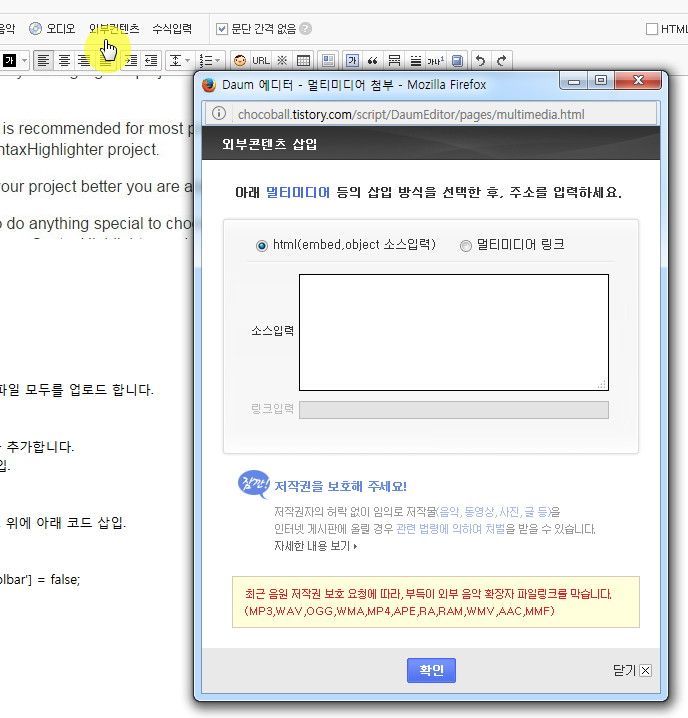Click the 확인 confirm button
Screen dimensions: 688x718
point(431,670)
